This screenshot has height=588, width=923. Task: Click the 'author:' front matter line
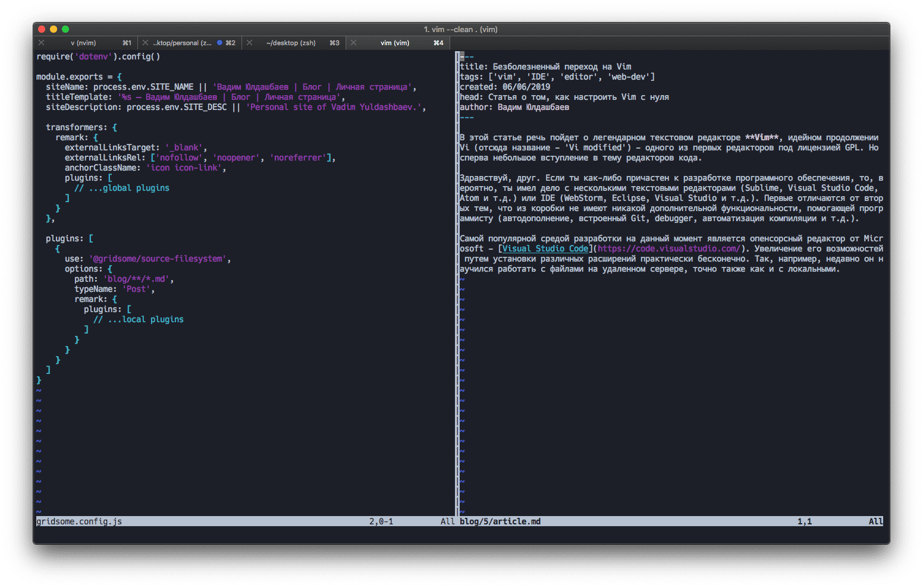(x=514, y=107)
